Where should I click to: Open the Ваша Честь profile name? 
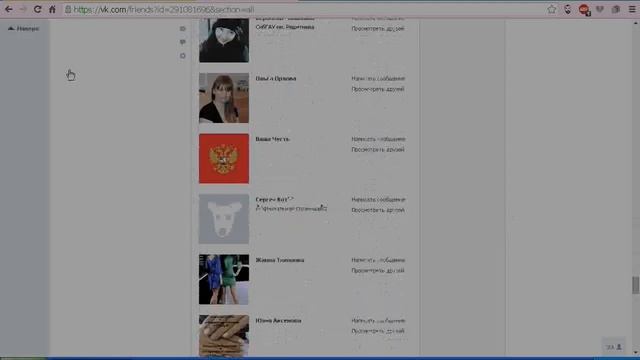273,139
